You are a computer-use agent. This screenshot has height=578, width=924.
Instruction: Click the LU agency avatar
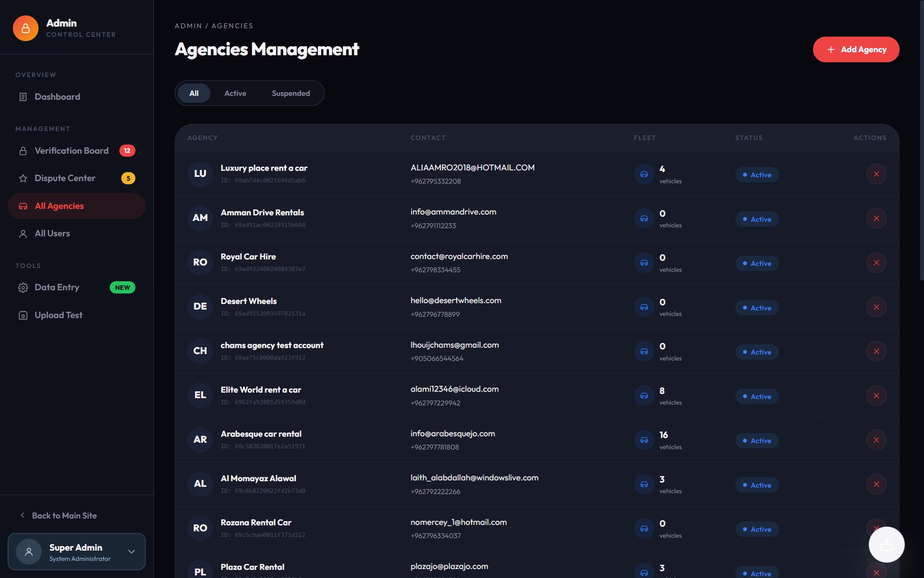pos(200,174)
